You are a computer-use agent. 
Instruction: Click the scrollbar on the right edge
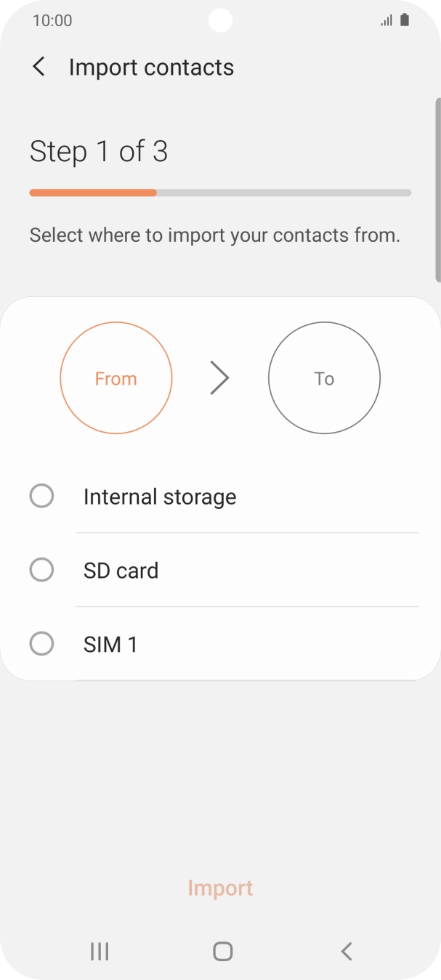coord(437,189)
